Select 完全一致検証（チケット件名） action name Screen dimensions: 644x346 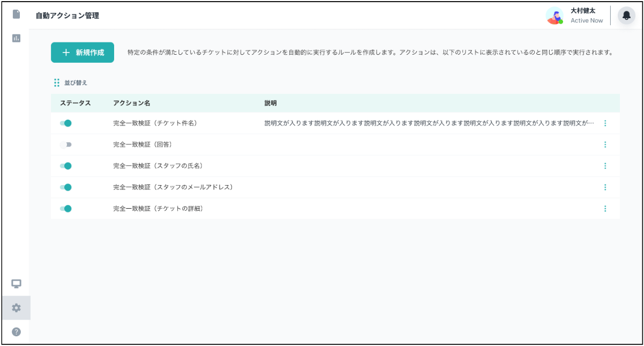[x=155, y=123]
